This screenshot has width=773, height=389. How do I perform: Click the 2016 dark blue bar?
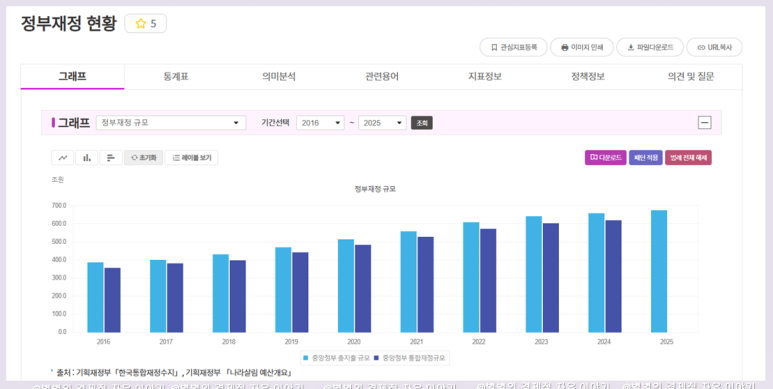coord(112,300)
